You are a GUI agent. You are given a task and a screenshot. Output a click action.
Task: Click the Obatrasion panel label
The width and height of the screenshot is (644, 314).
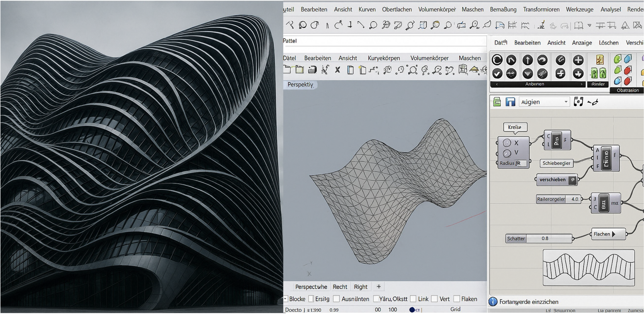point(628,90)
